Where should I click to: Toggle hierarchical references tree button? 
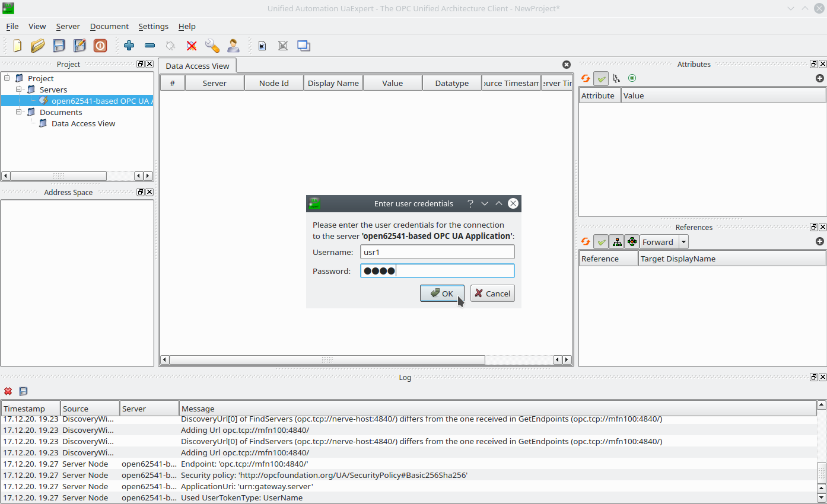click(x=616, y=242)
